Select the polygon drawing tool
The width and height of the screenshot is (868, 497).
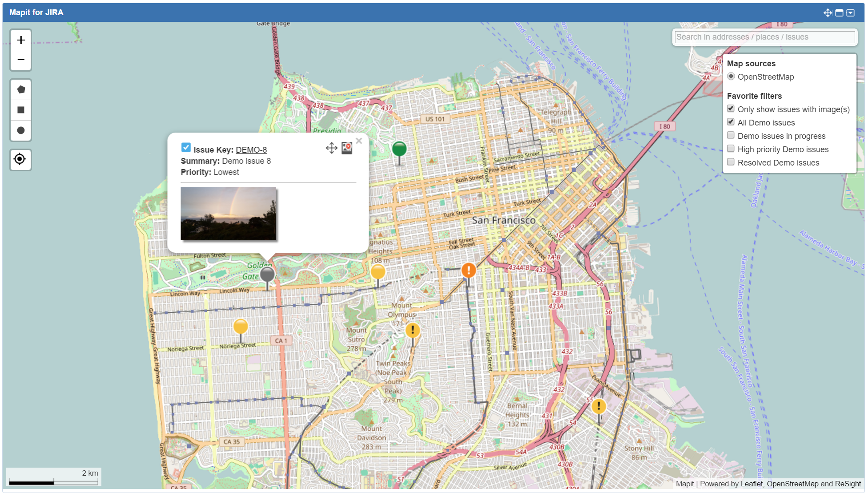pos(20,90)
